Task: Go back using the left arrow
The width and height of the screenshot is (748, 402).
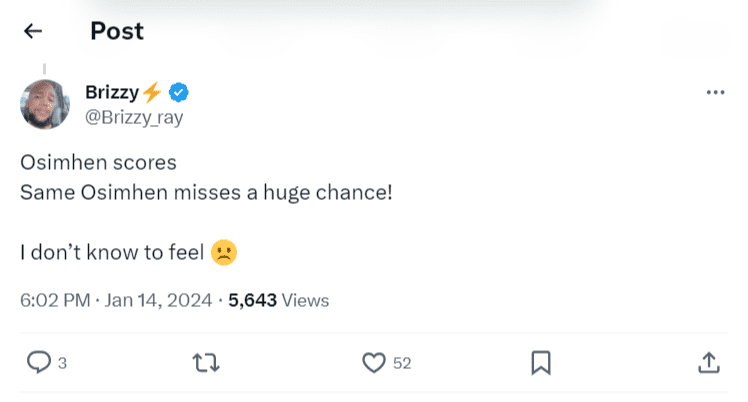Action: pos(33,31)
